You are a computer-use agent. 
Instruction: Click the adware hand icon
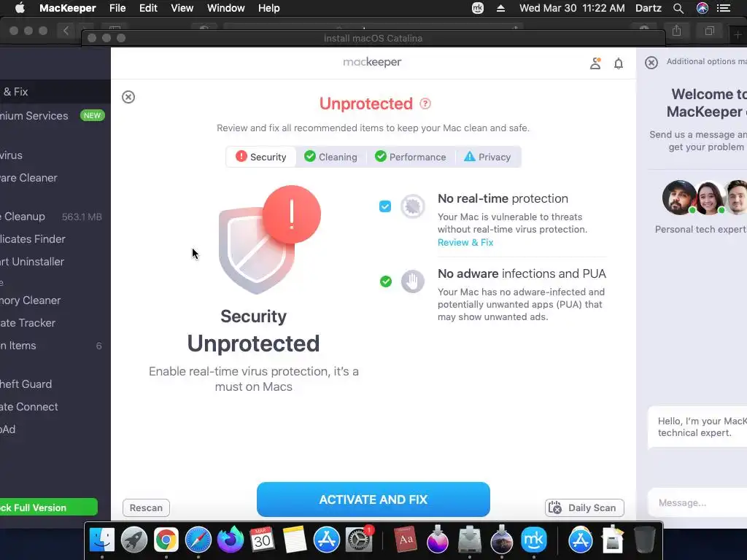413,281
